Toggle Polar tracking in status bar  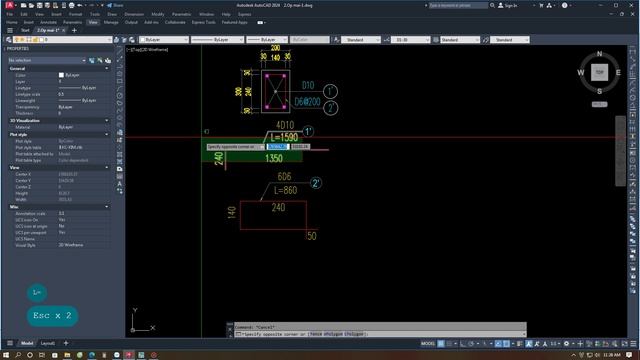click(x=471, y=344)
